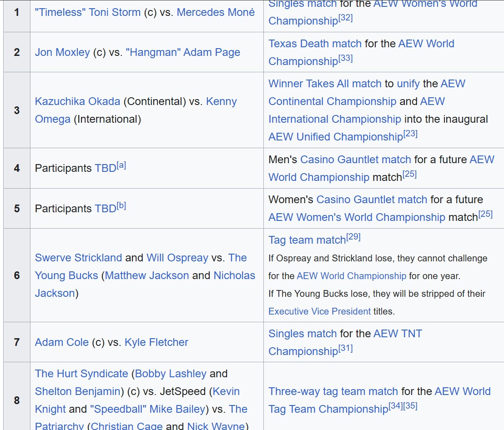Open citation [25] in Men's Casino Gauntlet row
The width and height of the screenshot is (504, 430).
(409, 175)
